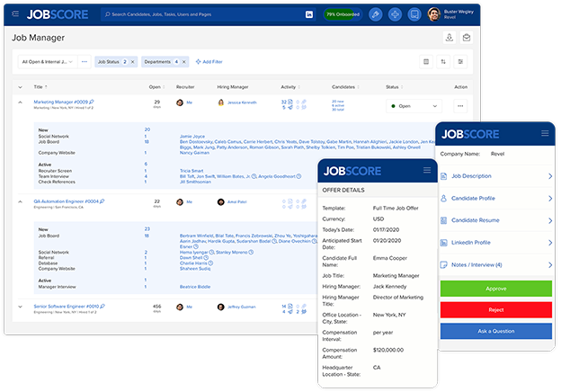Viewport: 561px width, 392px height.
Task: Remove the Job Status filter
Action: point(132,62)
